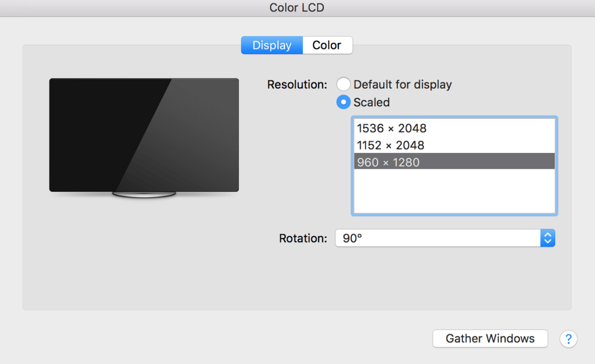Select the Default for display radio button
Image resolution: width=595 pixels, height=364 pixels.
tap(343, 85)
